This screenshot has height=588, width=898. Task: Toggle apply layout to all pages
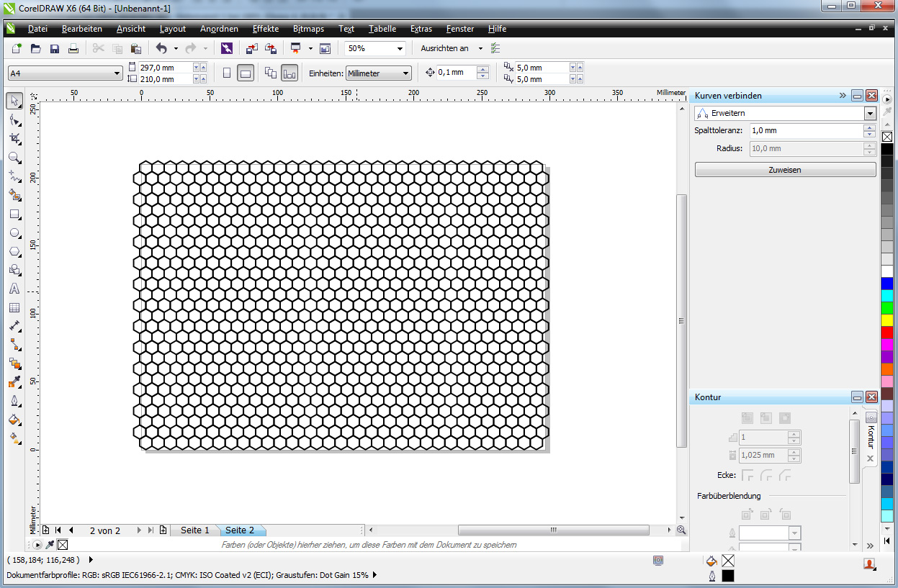271,73
